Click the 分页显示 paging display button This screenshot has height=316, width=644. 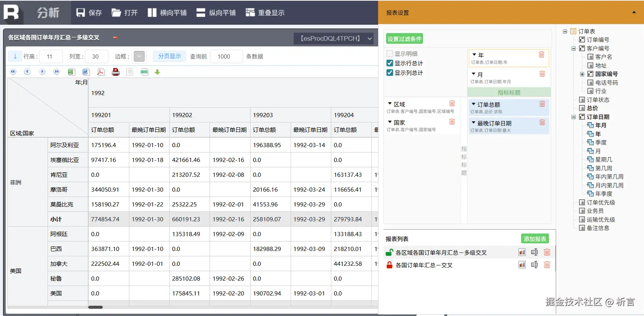coord(170,56)
